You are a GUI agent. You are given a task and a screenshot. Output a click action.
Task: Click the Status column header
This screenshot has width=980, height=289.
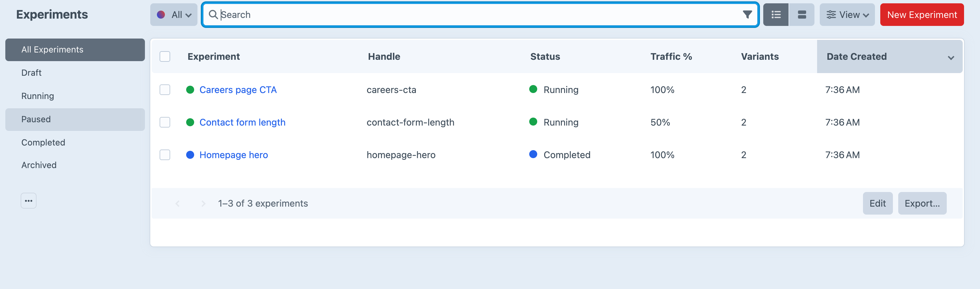pyautogui.click(x=545, y=56)
